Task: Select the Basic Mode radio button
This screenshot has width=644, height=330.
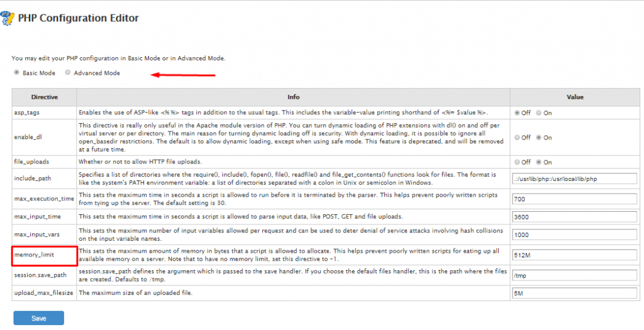Action: coord(17,73)
